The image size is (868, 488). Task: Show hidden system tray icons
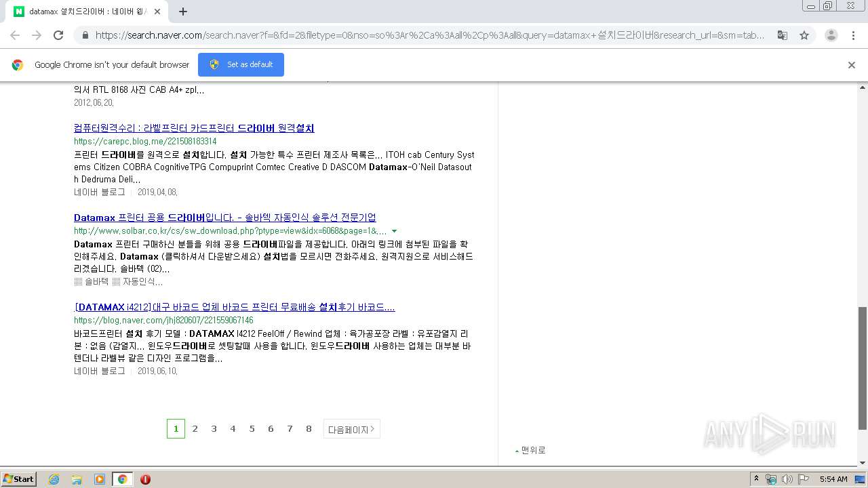757,479
